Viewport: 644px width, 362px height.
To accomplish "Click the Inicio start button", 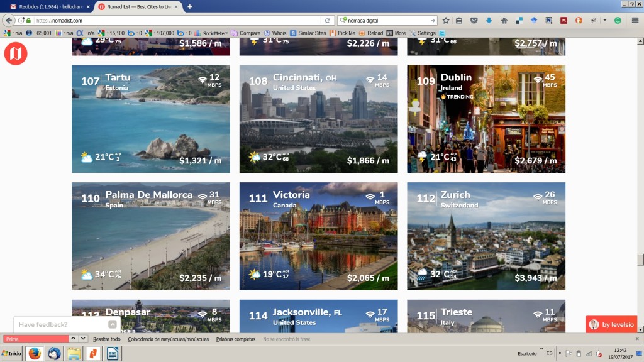I will click(x=11, y=353).
